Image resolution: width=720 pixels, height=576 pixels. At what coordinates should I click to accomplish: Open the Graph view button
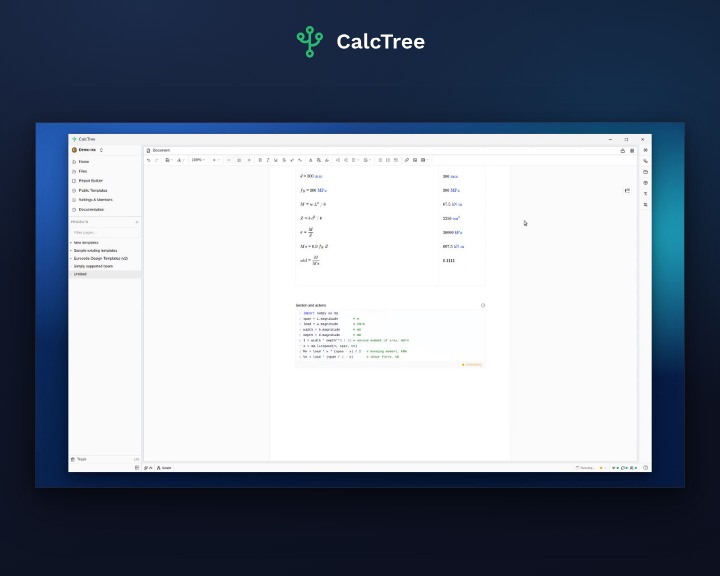164,468
